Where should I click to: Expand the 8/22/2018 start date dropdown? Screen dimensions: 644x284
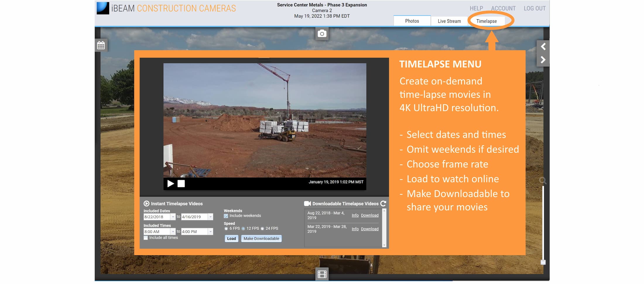coord(173,217)
